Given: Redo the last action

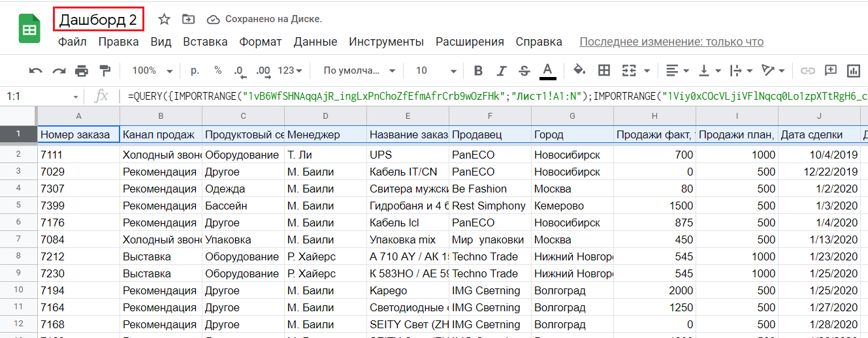Looking at the screenshot, I should (x=59, y=70).
